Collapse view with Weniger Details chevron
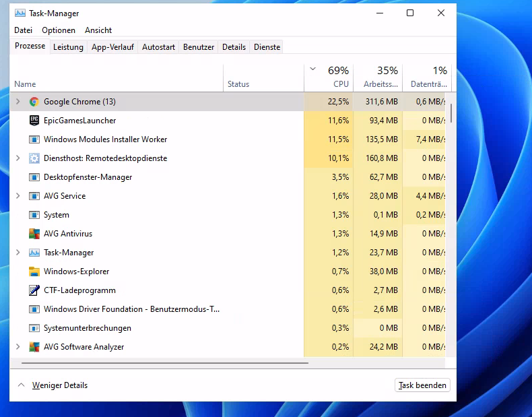 point(21,385)
